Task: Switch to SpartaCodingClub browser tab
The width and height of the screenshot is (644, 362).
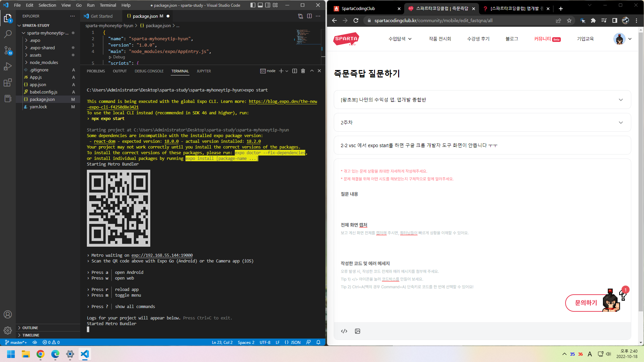Action: click(x=366, y=9)
